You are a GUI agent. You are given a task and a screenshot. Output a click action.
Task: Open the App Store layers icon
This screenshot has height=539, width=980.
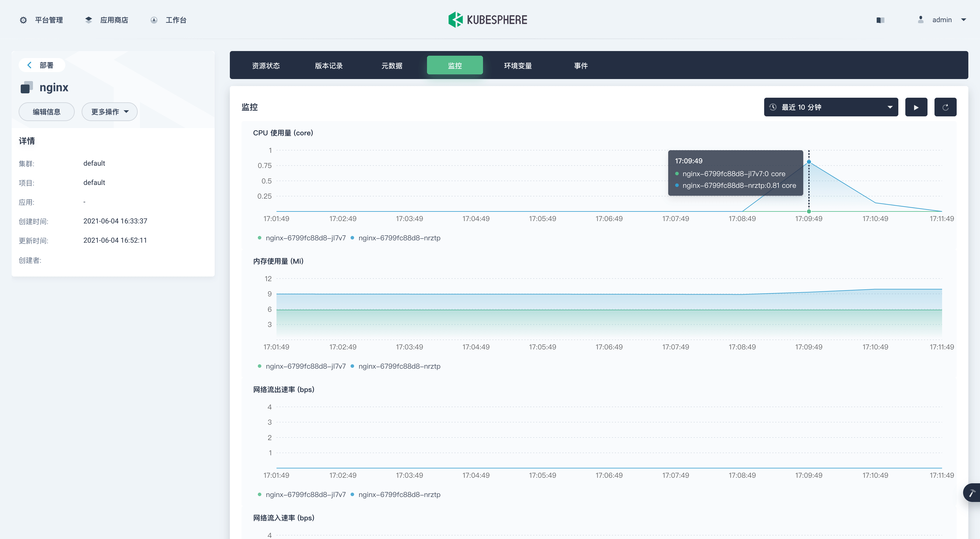88,20
